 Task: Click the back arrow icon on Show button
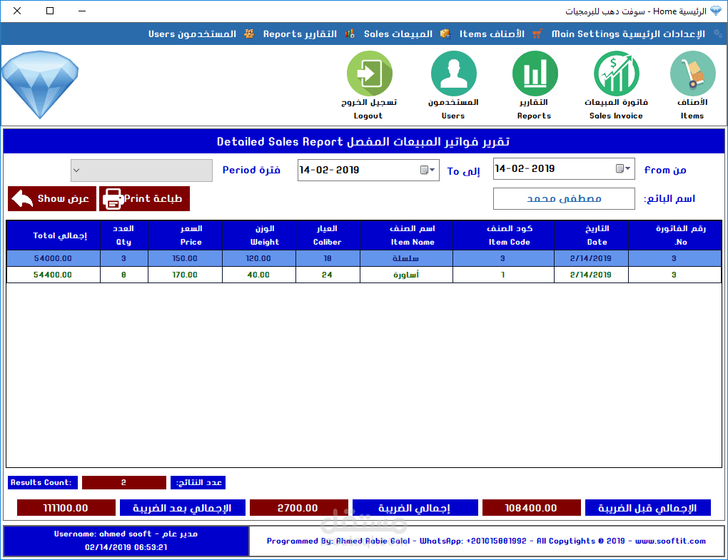pos(22,198)
